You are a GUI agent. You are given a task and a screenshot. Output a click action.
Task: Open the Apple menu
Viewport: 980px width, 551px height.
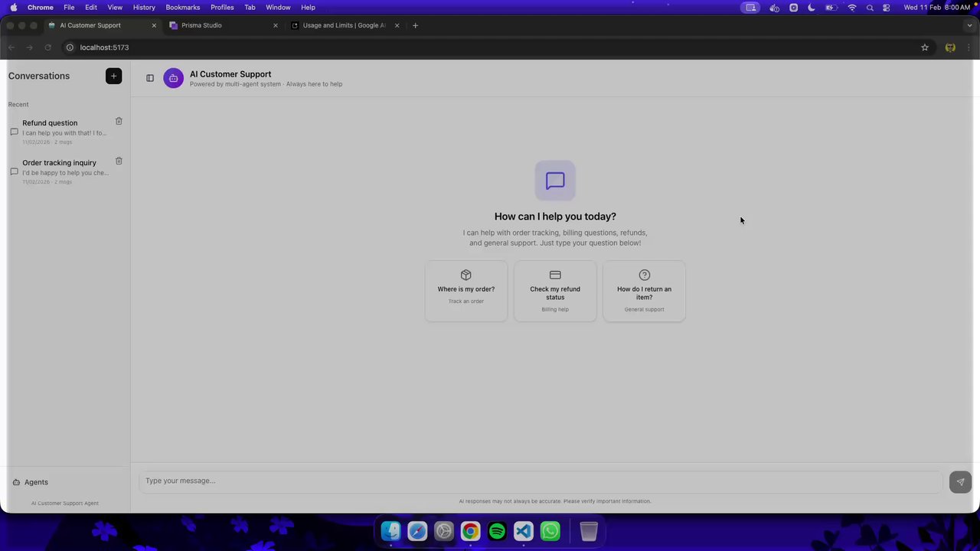pos(13,7)
